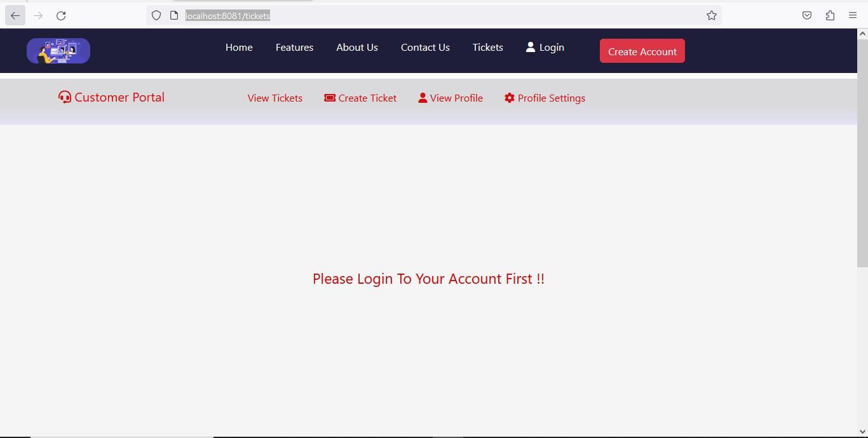
Task: Navigate to Contact Us
Action: 425,48
